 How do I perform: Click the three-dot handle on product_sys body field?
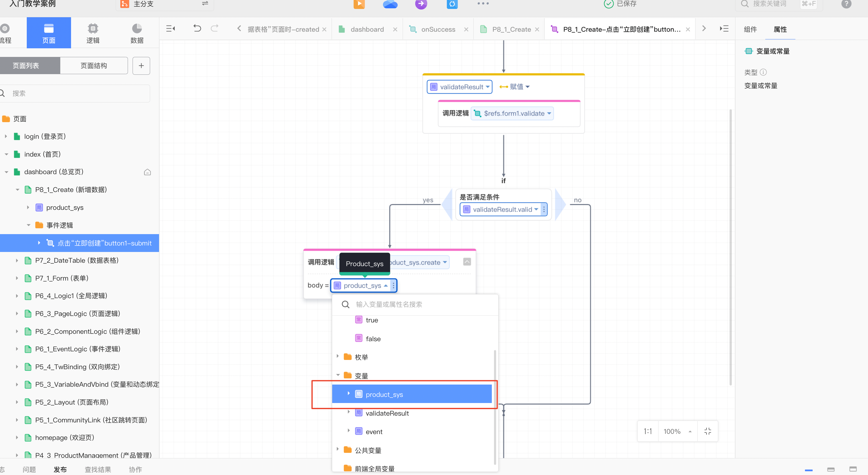(x=393, y=285)
